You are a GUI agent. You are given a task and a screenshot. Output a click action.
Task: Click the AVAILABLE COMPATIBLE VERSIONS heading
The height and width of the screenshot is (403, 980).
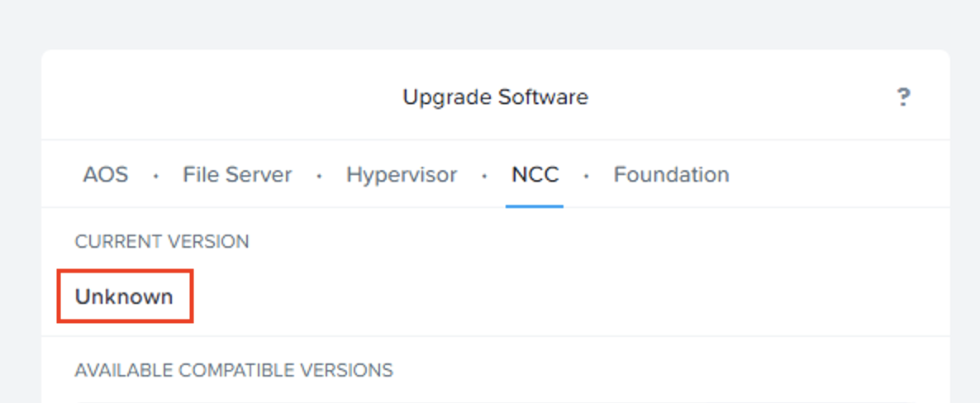[x=234, y=370]
